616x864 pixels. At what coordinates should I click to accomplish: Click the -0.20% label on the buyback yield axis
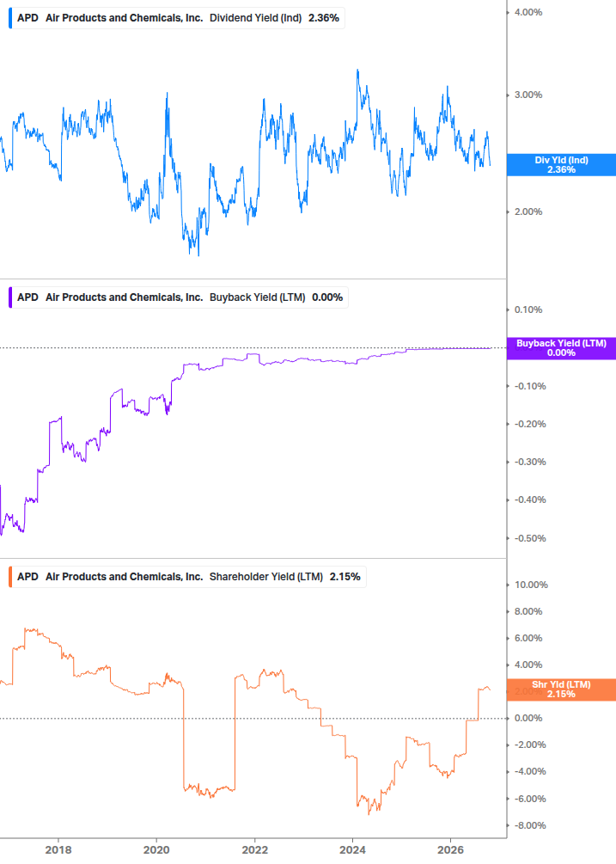[x=530, y=425]
